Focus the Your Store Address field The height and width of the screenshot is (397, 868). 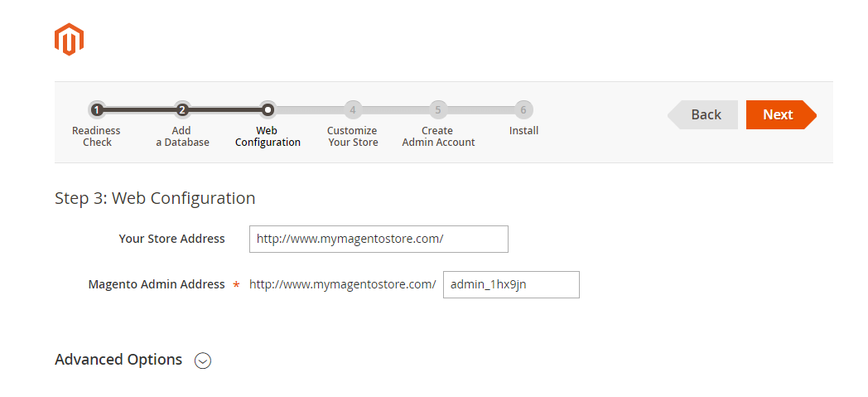[379, 239]
